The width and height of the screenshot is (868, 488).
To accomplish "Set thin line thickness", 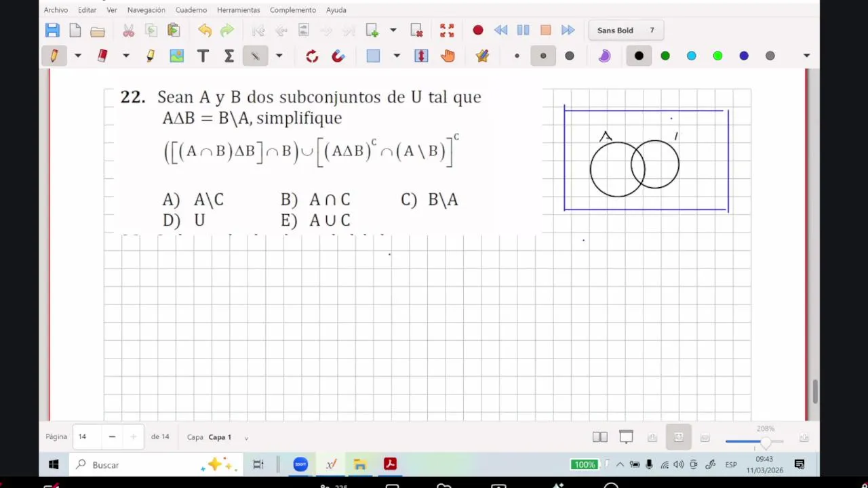I will coord(517,56).
